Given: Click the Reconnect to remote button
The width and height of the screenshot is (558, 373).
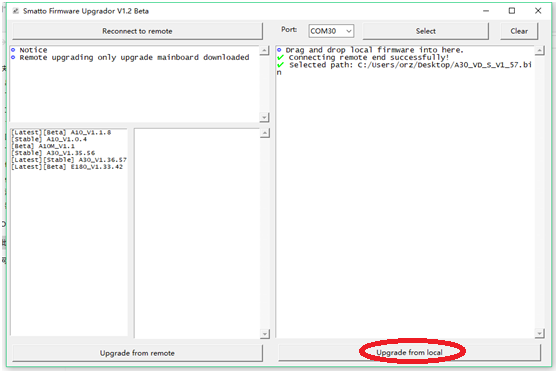Looking at the screenshot, I should (137, 31).
